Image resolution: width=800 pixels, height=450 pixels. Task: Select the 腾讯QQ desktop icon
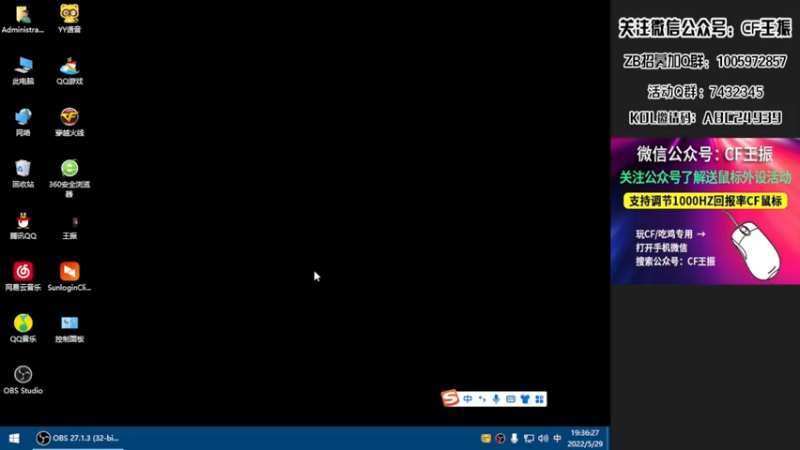tap(23, 226)
